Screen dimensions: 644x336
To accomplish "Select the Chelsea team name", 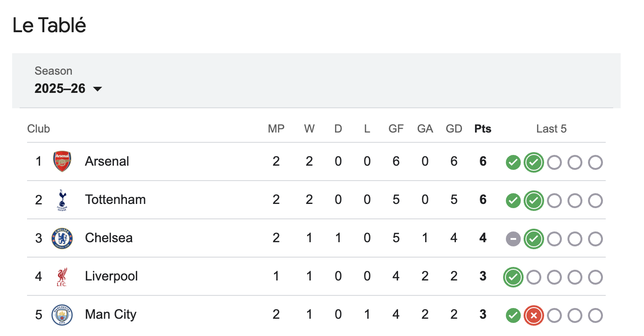I will click(x=109, y=238).
